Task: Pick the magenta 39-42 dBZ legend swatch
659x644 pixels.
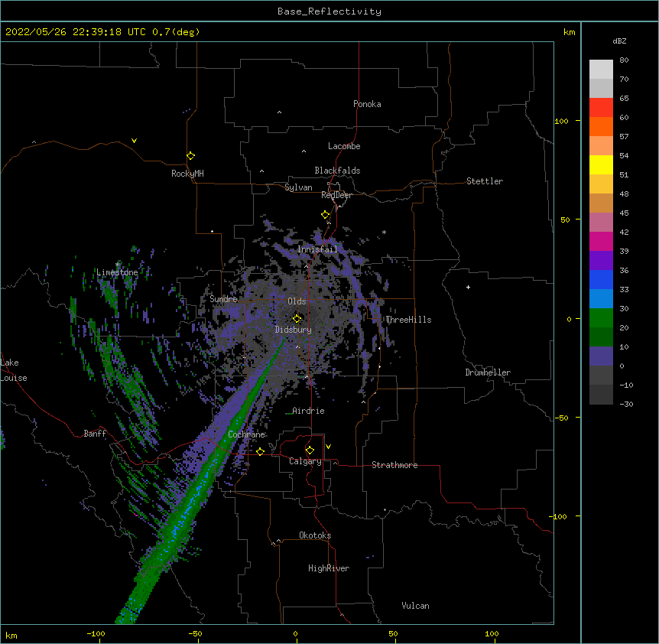Action: click(x=601, y=241)
